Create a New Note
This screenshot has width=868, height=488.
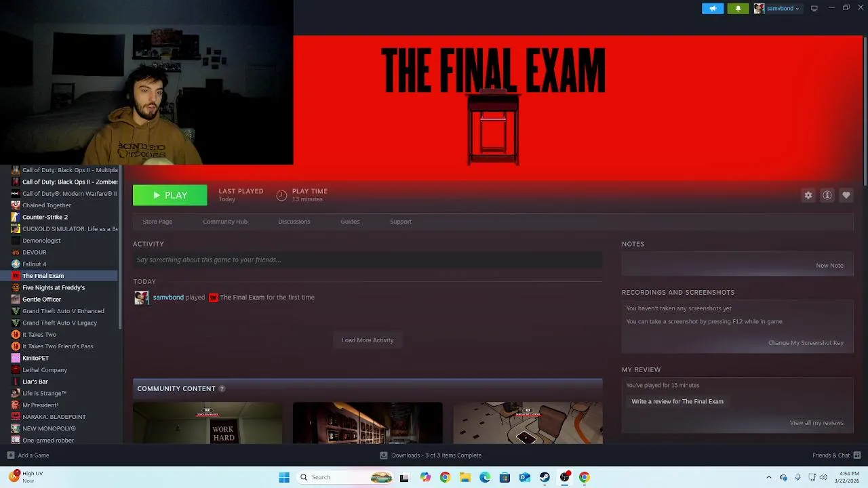(x=829, y=265)
